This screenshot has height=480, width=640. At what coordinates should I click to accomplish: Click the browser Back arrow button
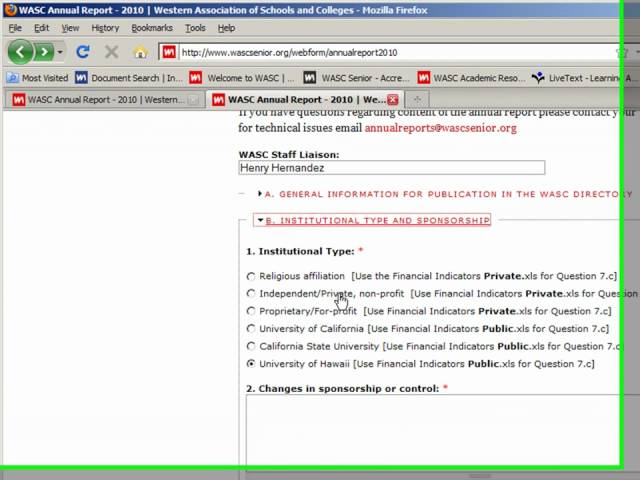point(20,52)
